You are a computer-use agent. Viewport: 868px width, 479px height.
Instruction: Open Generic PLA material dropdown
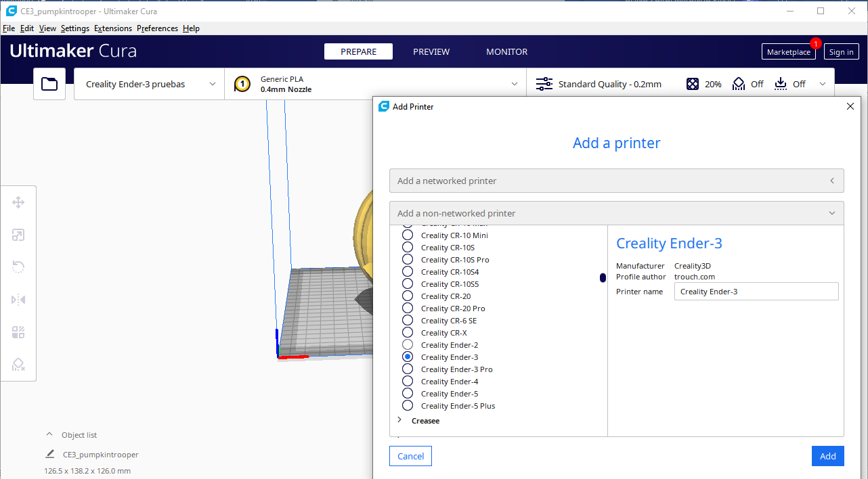point(376,84)
